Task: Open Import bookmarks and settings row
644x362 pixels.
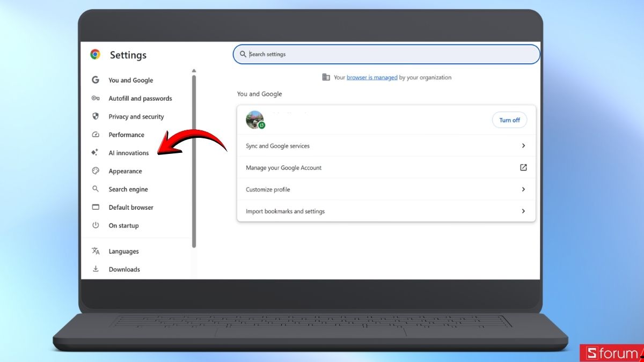Action: click(x=386, y=211)
